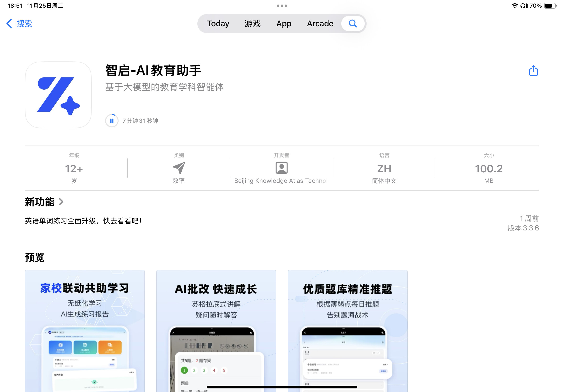Switch to the 游戏 tab
Image resolution: width=564 pixels, height=392 pixels.
click(x=252, y=24)
